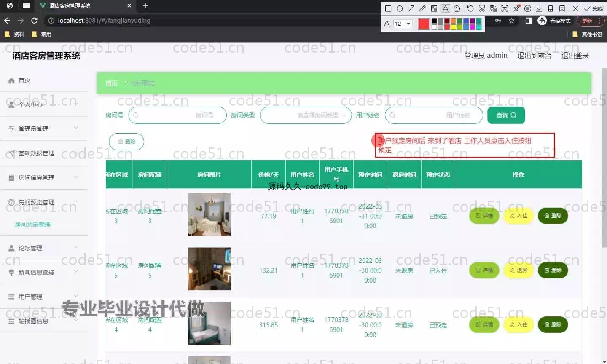This screenshot has height=364, width=607.
Task: Go to 首页 in the sidebar
Action: coord(43,80)
